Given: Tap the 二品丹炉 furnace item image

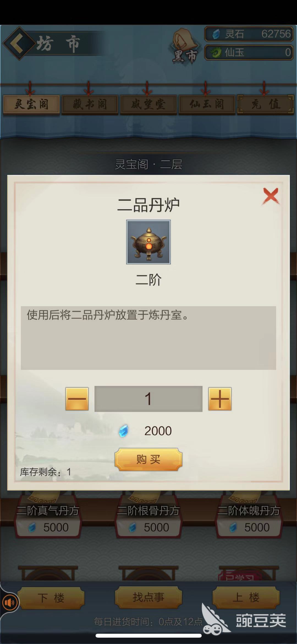Looking at the screenshot, I should [148, 242].
